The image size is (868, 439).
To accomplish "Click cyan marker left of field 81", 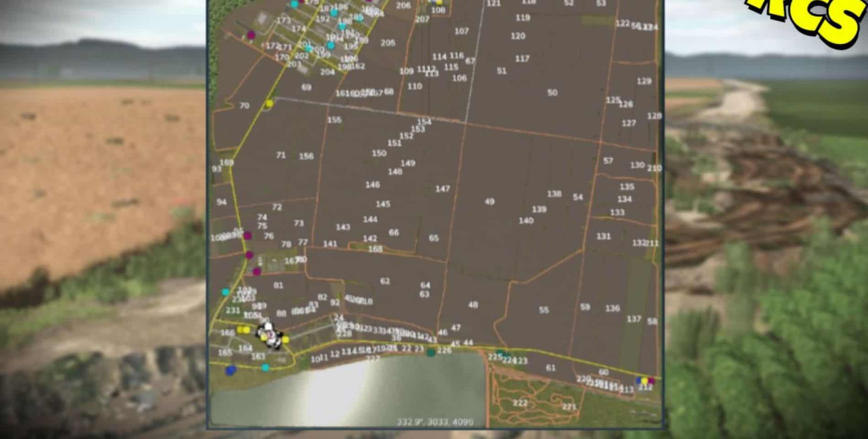I will (x=226, y=292).
